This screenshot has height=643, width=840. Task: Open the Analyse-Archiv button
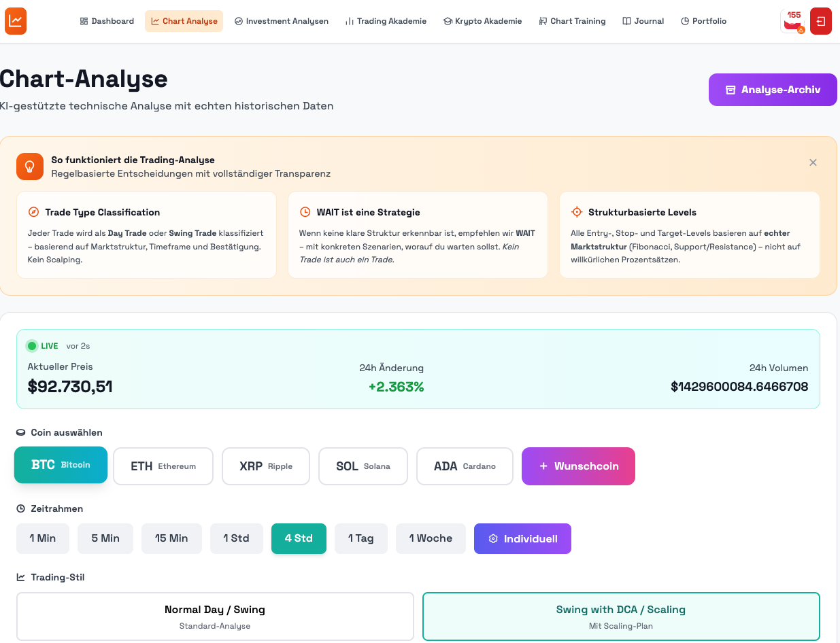pyautogui.click(x=773, y=90)
